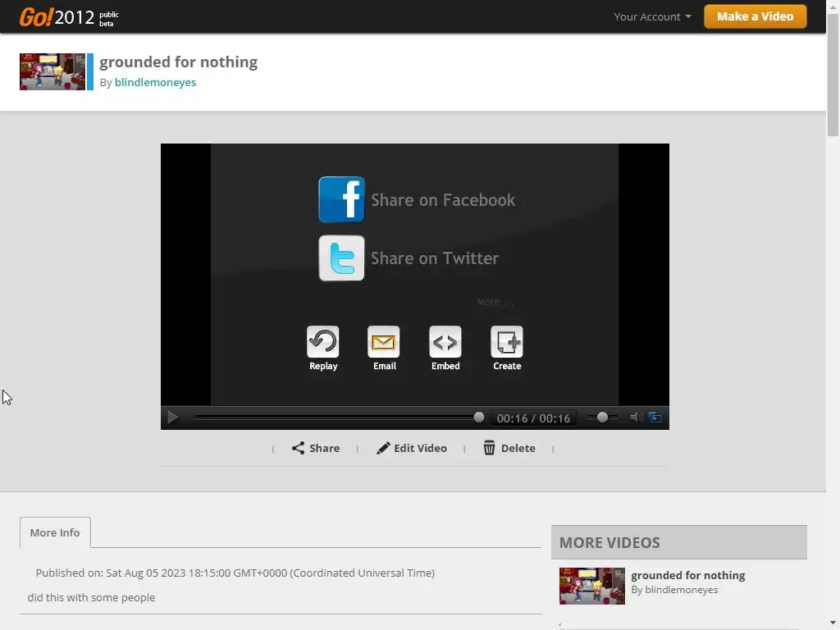The image size is (840, 630).
Task: Click the Twitter bird icon in the player
Action: (341, 258)
